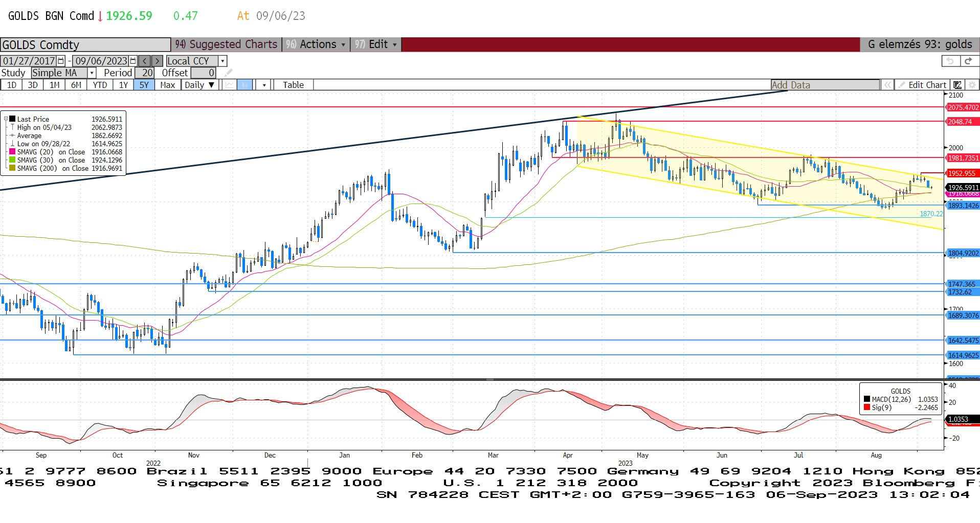Click the redo arrow button
The image size is (980, 523).
(x=968, y=61)
